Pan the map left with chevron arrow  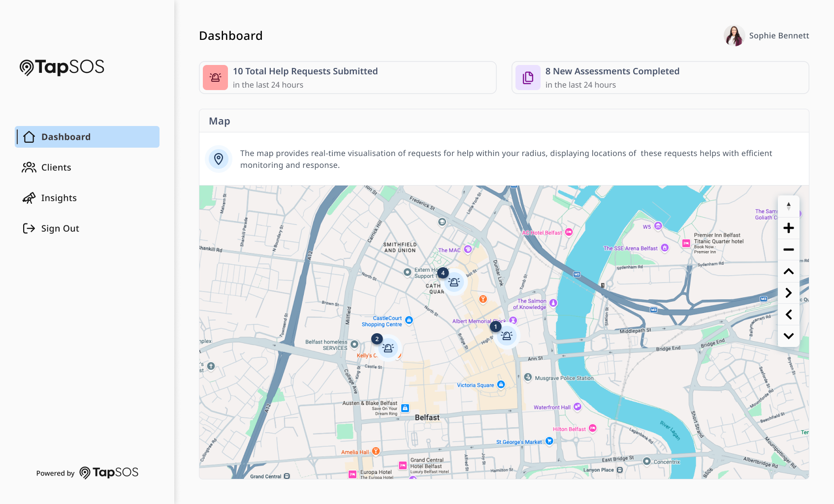(788, 315)
